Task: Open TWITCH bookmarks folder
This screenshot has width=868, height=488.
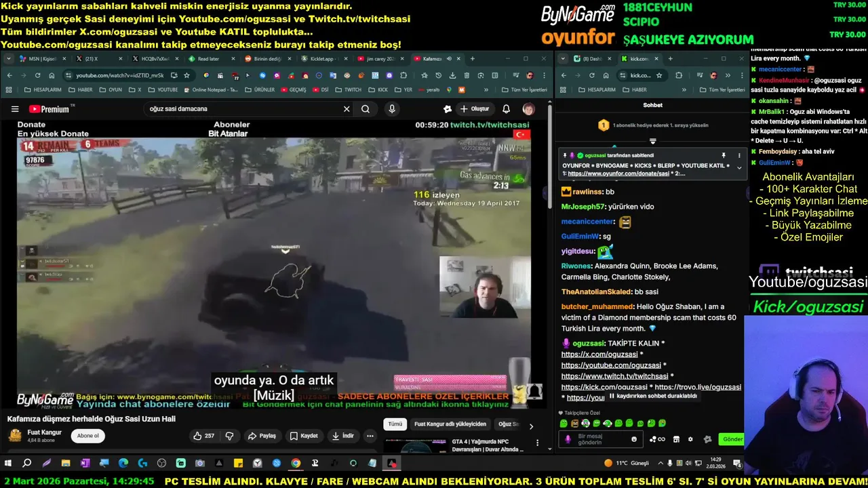Action: click(x=349, y=89)
